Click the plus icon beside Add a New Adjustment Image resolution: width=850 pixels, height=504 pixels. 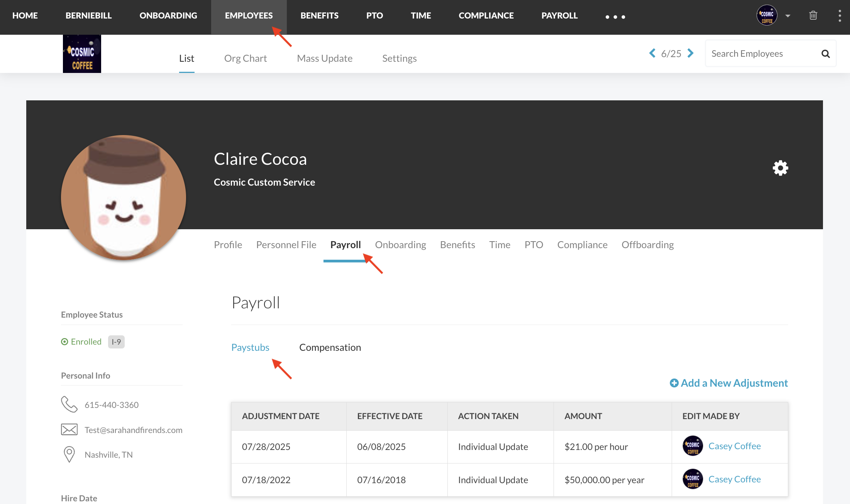(674, 383)
